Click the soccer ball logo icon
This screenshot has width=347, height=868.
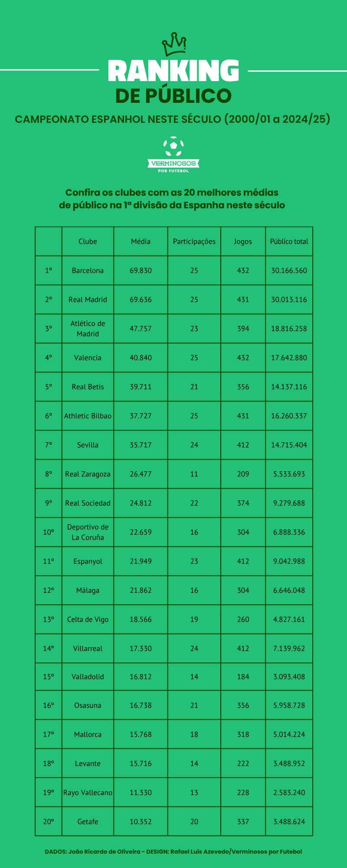click(173, 147)
